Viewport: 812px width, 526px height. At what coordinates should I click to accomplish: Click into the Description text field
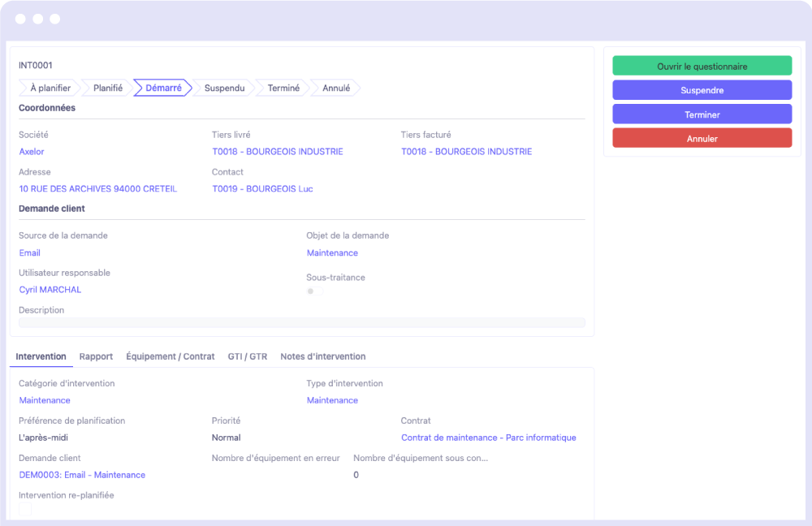(301, 322)
